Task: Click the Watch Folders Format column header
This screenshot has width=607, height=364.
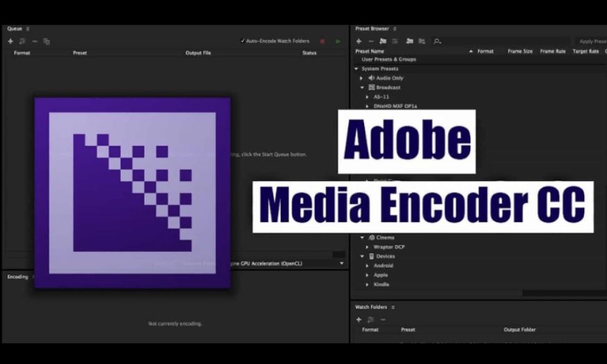Action: coord(370,330)
